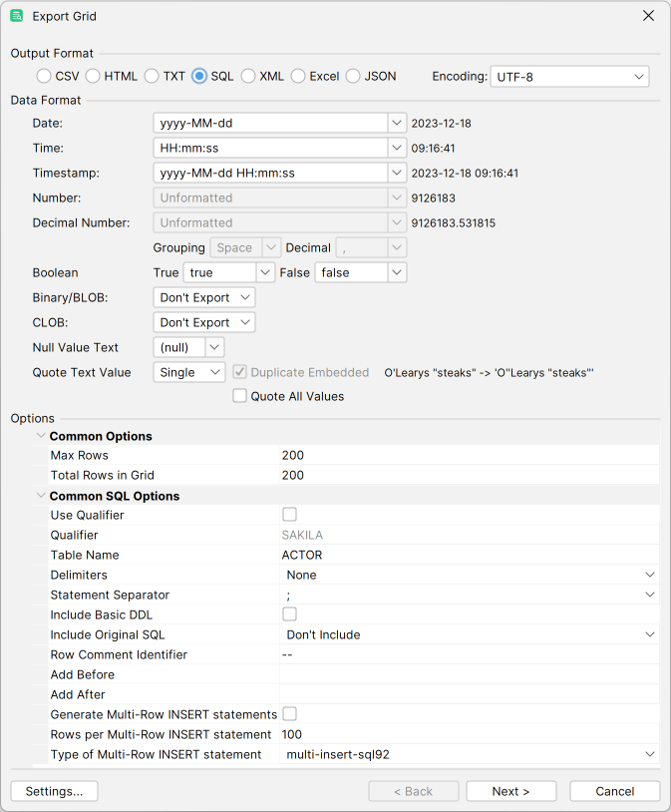Screen dimensions: 671x812
Task: Enable the Include Basic DDL checkbox
Action: [289, 613]
